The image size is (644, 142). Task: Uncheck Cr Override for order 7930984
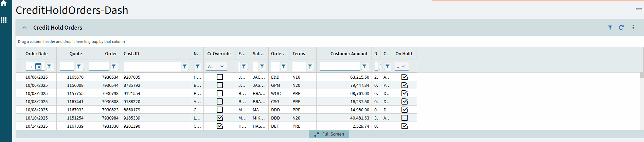click(220, 118)
